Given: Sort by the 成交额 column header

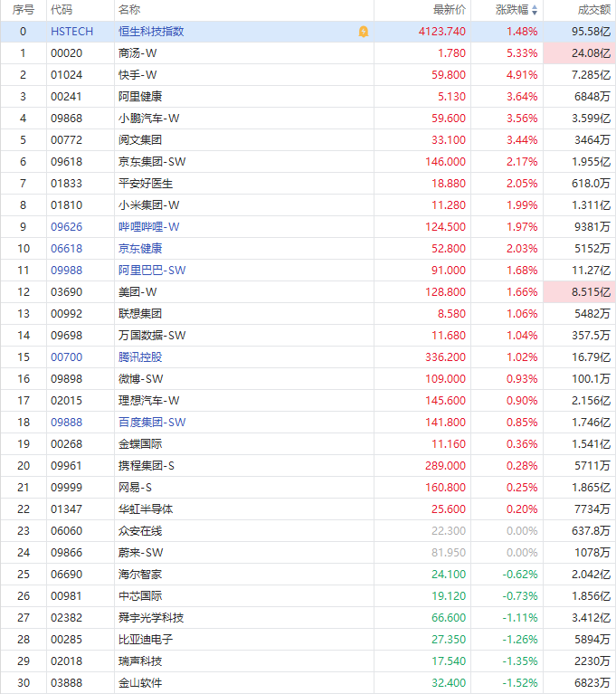Looking at the screenshot, I should (x=594, y=10).
